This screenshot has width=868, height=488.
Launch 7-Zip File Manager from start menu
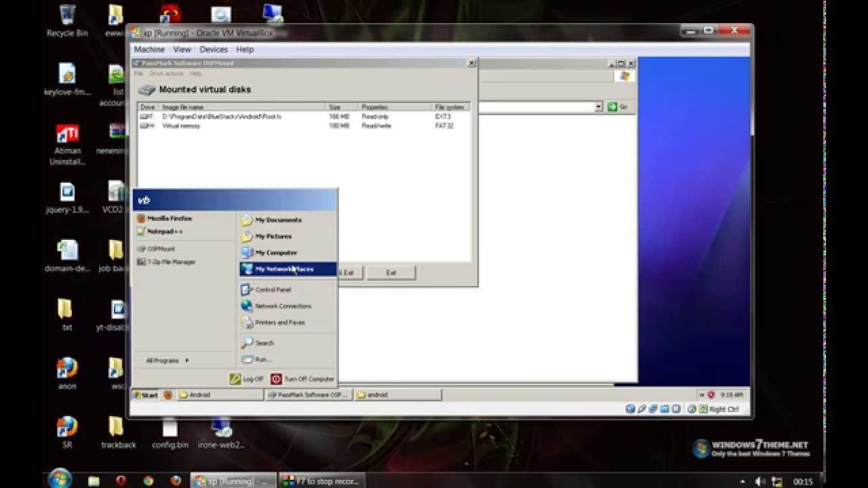(x=166, y=262)
